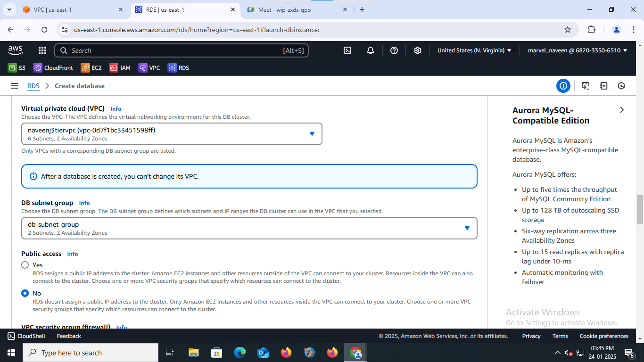The width and height of the screenshot is (644, 362).
Task: Click the muted volume icon in system tray
Action: coord(569,353)
